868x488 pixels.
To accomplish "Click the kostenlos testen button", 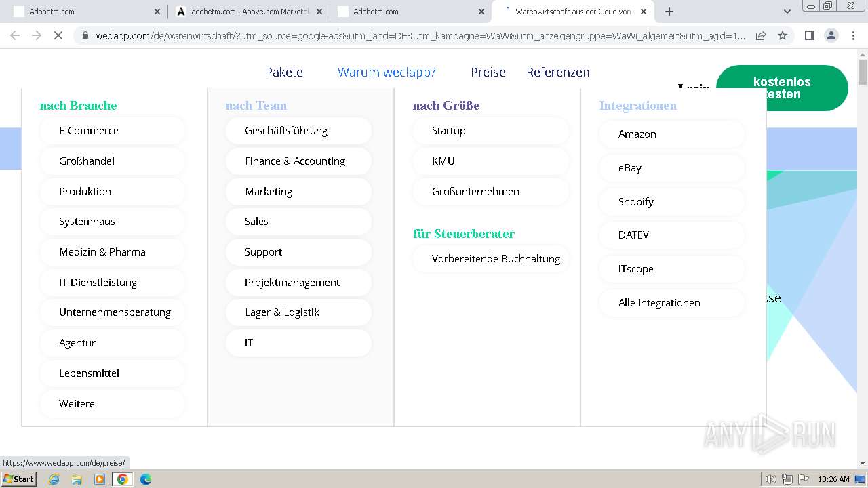I will pos(782,88).
